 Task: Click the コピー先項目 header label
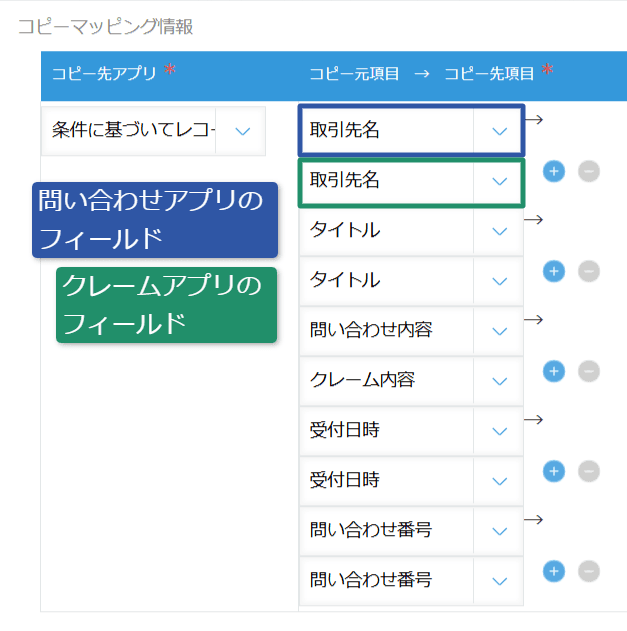pos(489,74)
